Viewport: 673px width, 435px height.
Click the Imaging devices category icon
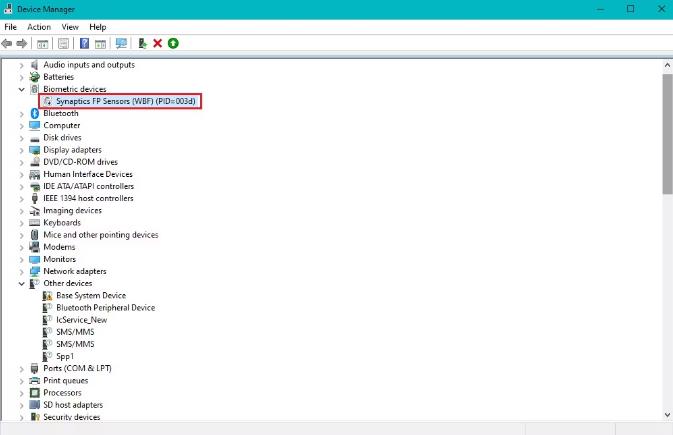point(35,211)
